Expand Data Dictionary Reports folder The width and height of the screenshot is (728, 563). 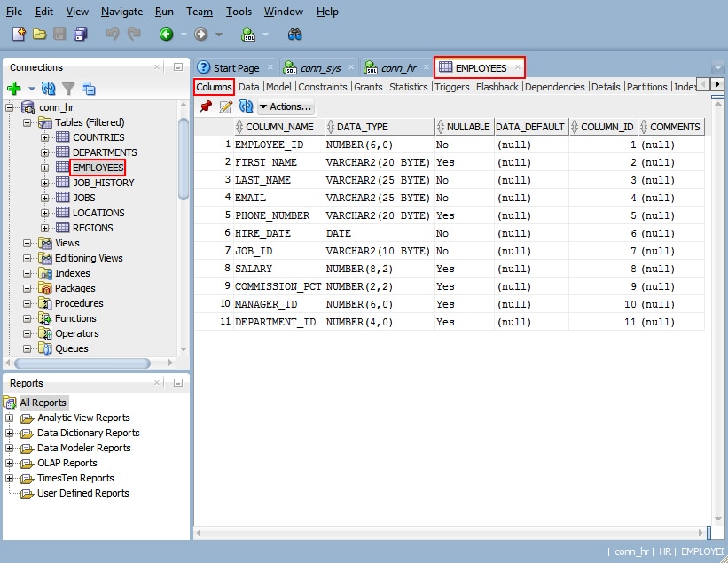pos(10,433)
